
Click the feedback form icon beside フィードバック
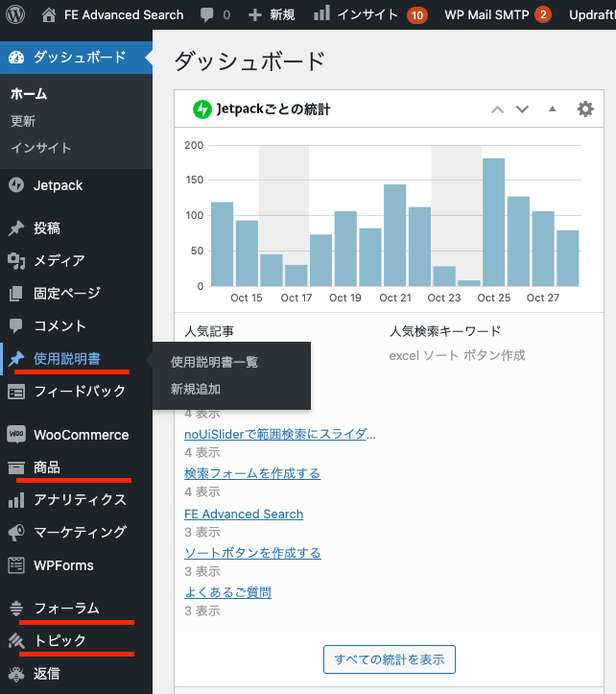tap(16, 392)
